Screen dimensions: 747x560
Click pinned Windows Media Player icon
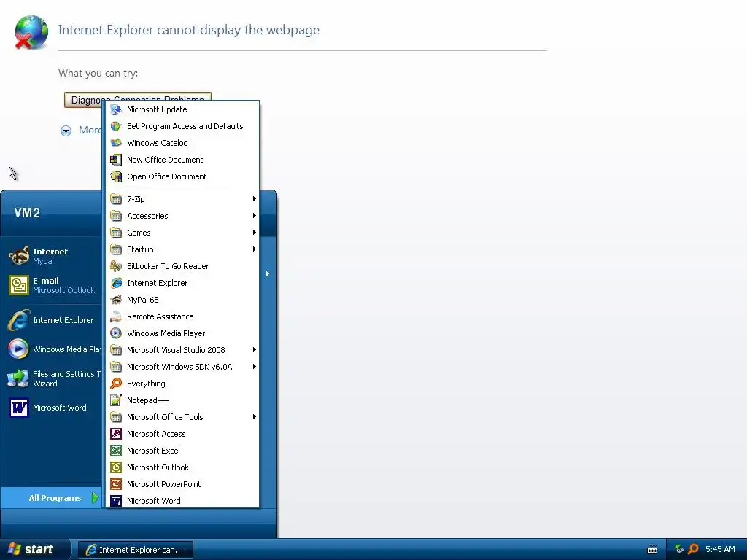click(18, 349)
